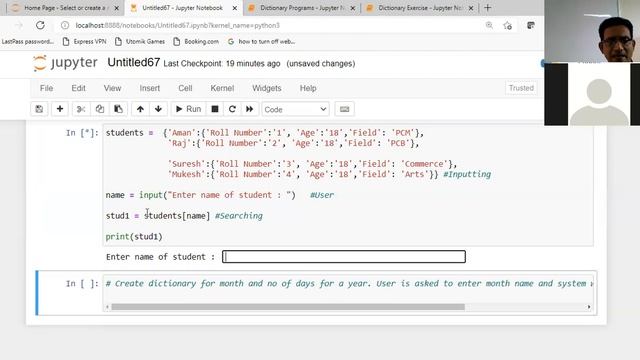Open the collections icon in browser toolbar
The image size is (640, 360).
[x=531, y=25]
